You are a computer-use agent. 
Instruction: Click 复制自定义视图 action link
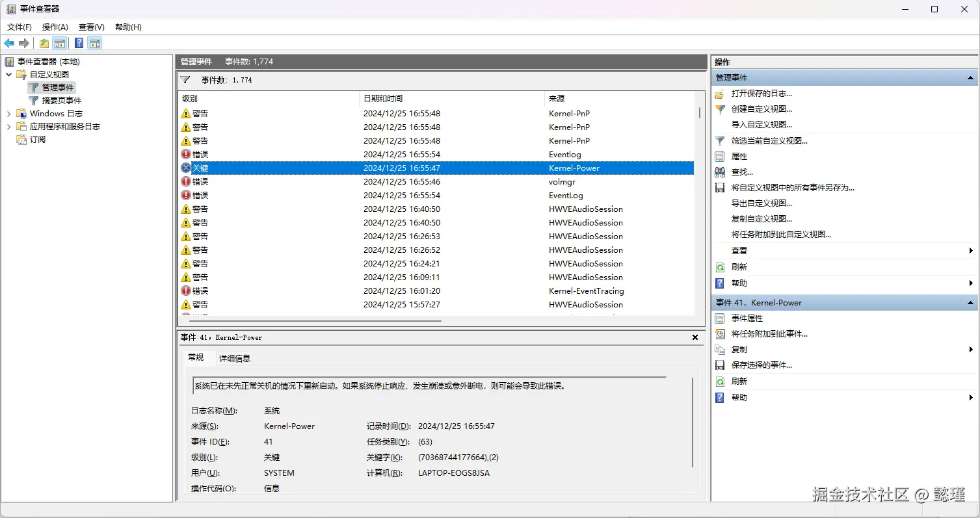pos(761,219)
